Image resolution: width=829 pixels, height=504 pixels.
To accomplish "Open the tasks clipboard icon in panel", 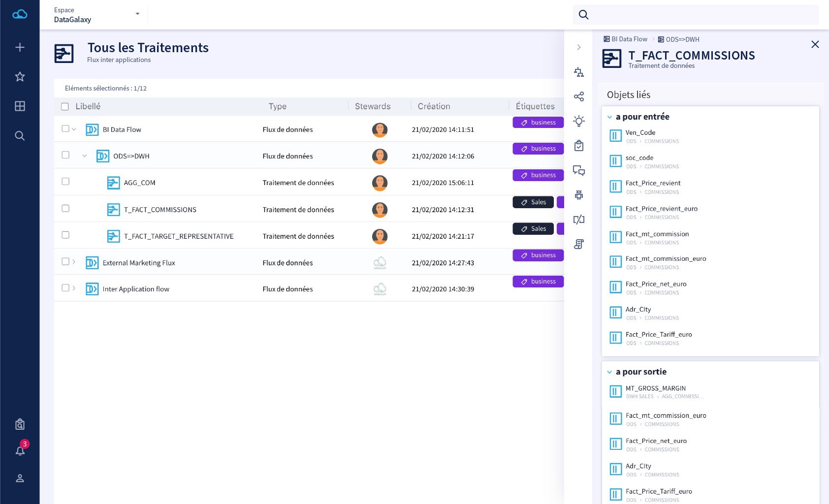I will click(x=579, y=146).
